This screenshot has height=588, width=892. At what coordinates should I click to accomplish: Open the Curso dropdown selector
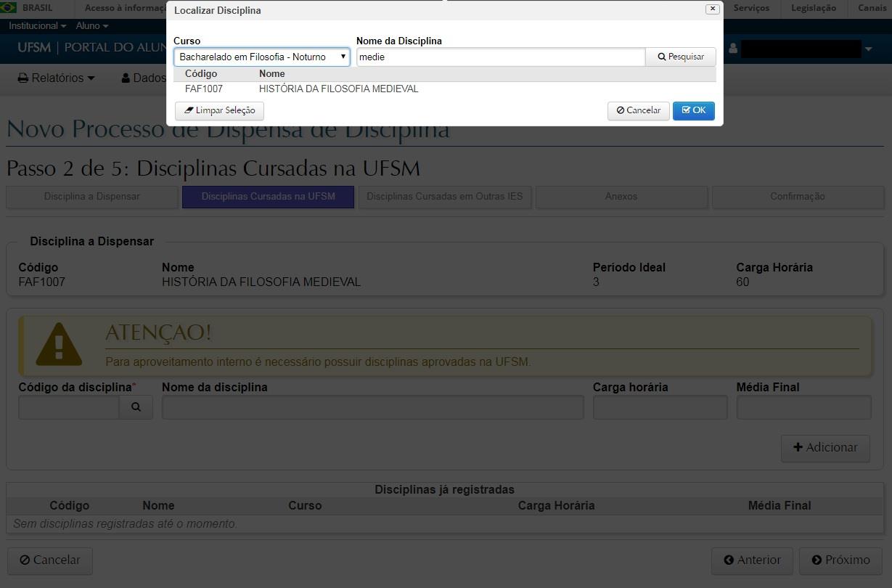[x=261, y=57]
